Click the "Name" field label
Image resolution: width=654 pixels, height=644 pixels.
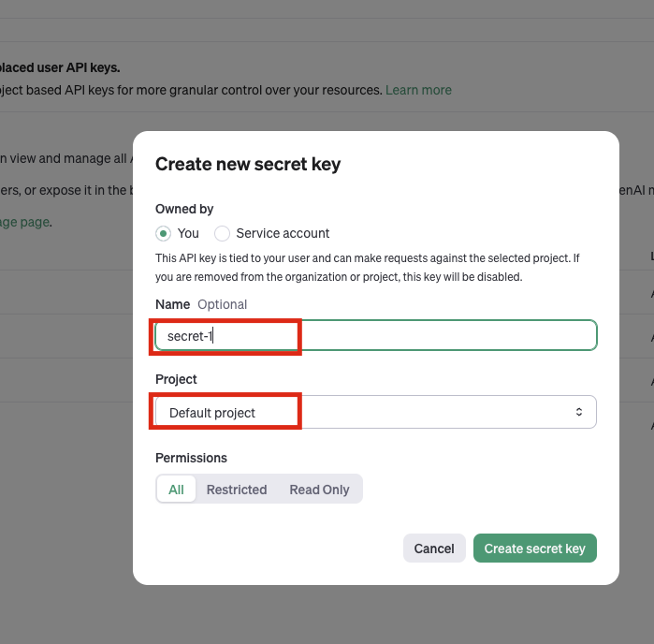tap(172, 304)
